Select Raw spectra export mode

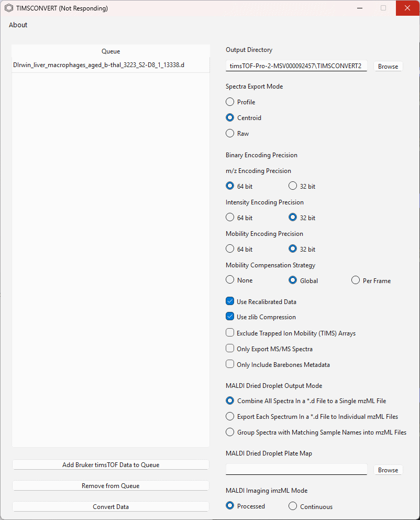pos(230,133)
